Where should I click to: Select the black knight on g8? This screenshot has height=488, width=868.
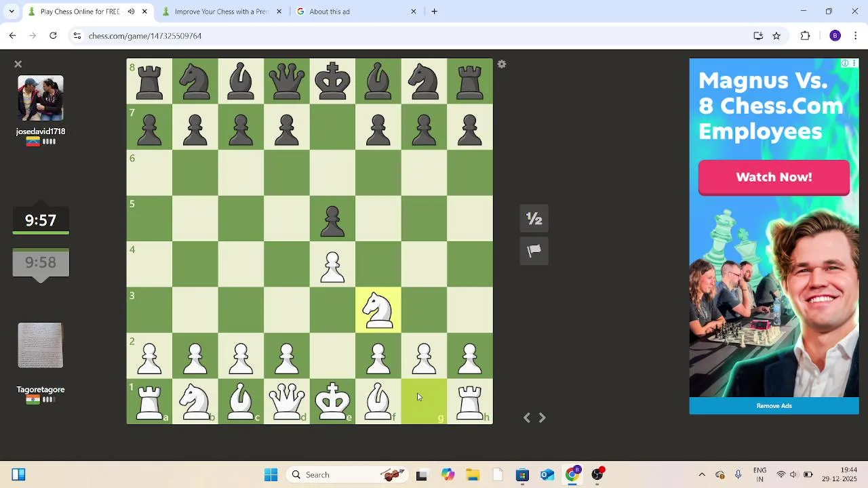(x=424, y=81)
